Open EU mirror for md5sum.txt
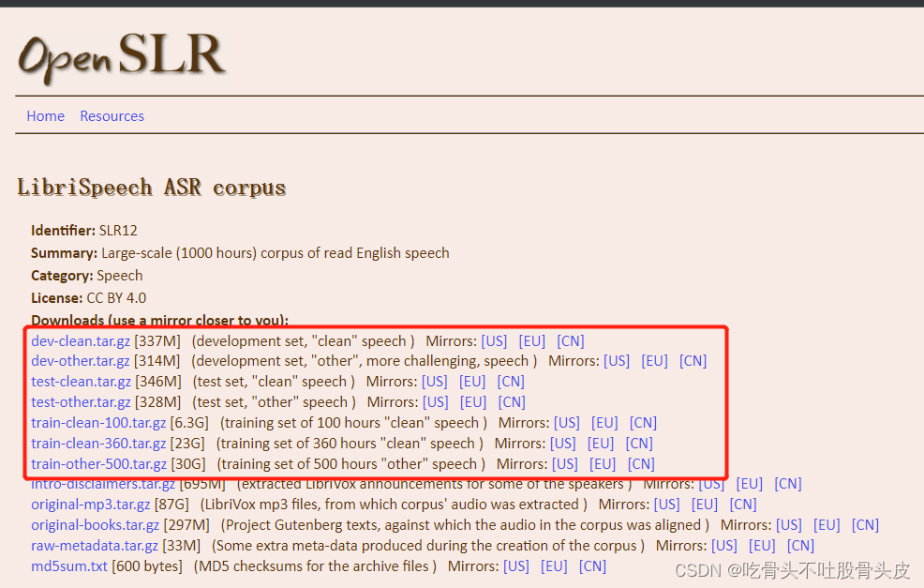The height and width of the screenshot is (588, 924). 554,566
